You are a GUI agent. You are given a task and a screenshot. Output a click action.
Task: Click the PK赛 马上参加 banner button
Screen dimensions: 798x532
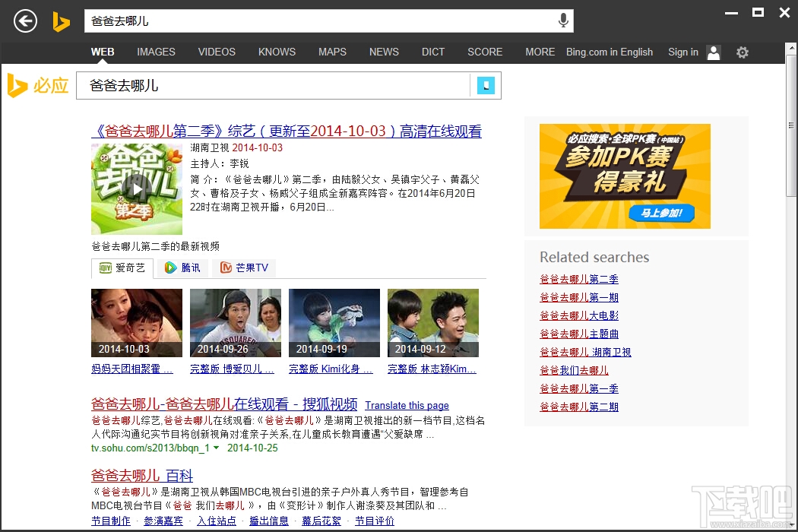pos(661,213)
